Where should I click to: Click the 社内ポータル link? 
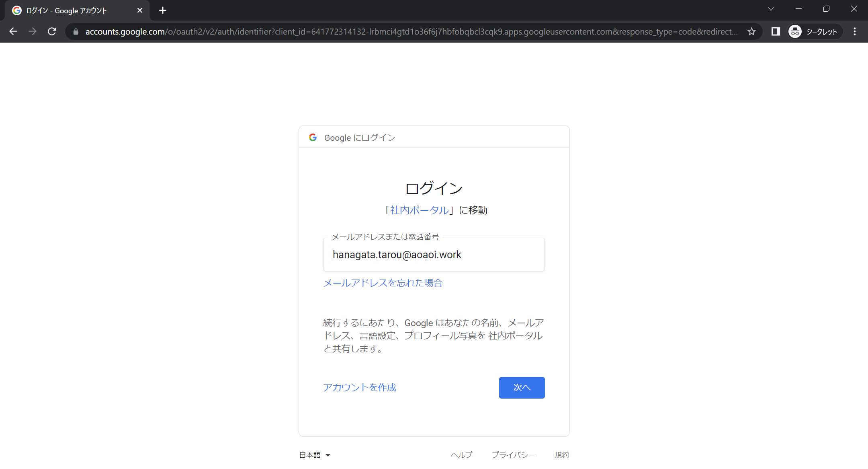[x=419, y=210]
